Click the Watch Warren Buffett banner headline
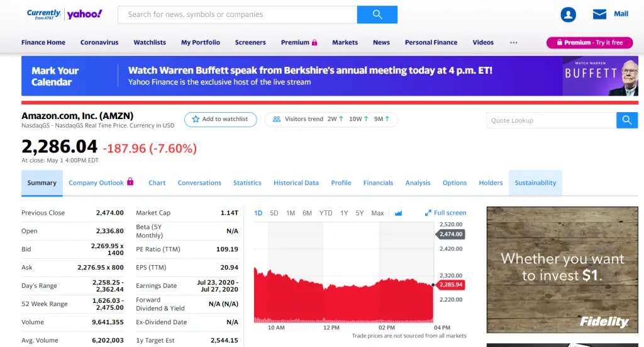 click(x=310, y=71)
